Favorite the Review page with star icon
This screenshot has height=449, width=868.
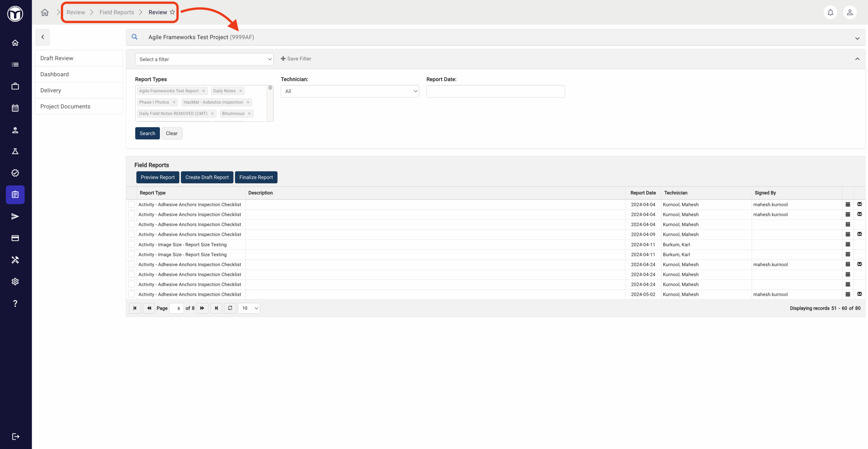pyautogui.click(x=172, y=12)
